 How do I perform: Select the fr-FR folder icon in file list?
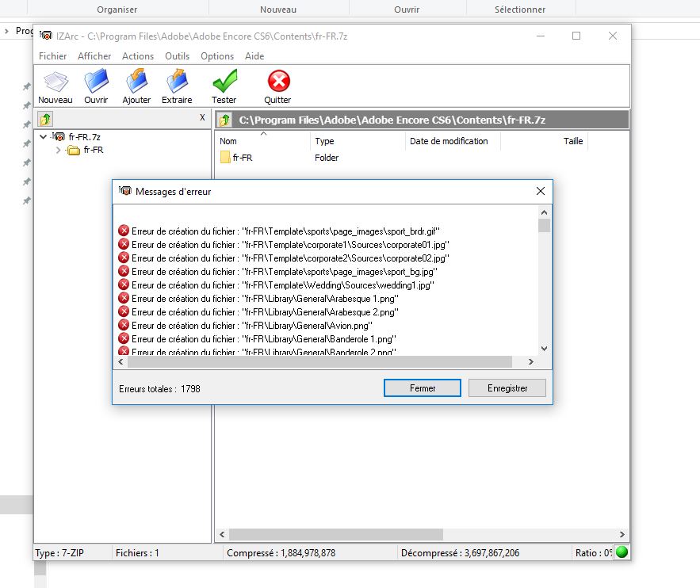[225, 157]
